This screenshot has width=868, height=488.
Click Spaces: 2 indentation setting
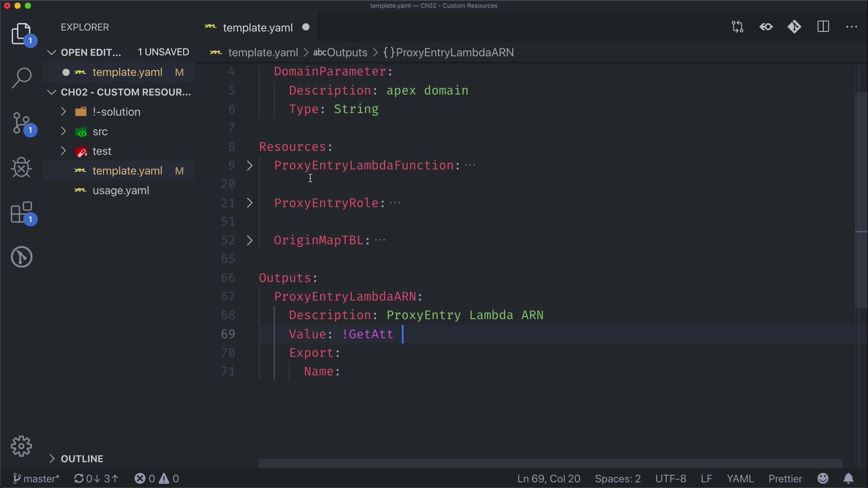[x=618, y=479]
